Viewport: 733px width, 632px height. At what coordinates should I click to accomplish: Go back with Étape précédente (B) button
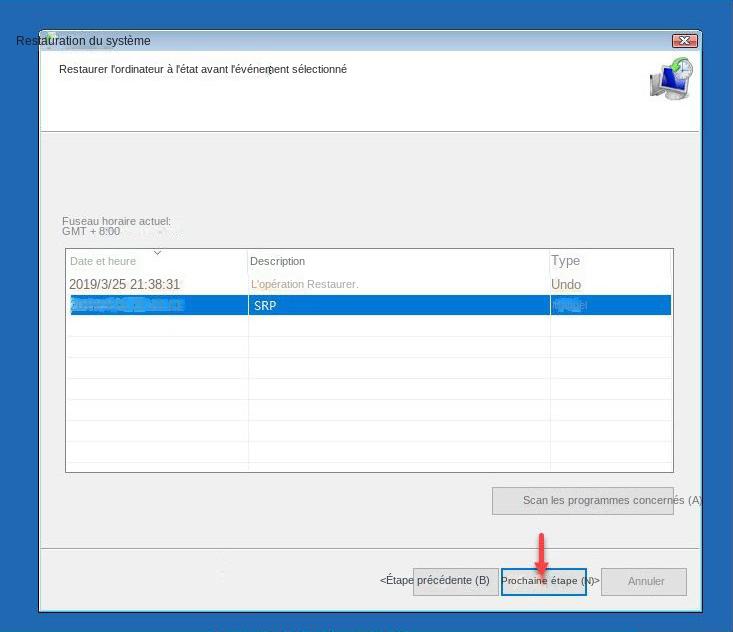pyautogui.click(x=455, y=581)
